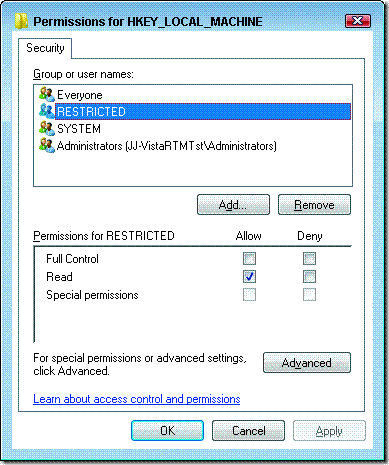Toggle Deny checkbox for Read permission
The width and height of the screenshot is (389, 465).
click(309, 277)
